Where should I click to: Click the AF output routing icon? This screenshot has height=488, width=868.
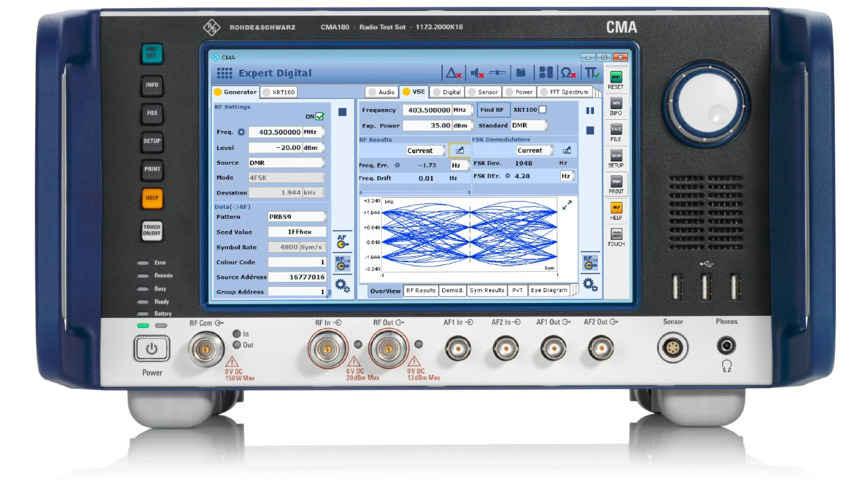click(342, 241)
